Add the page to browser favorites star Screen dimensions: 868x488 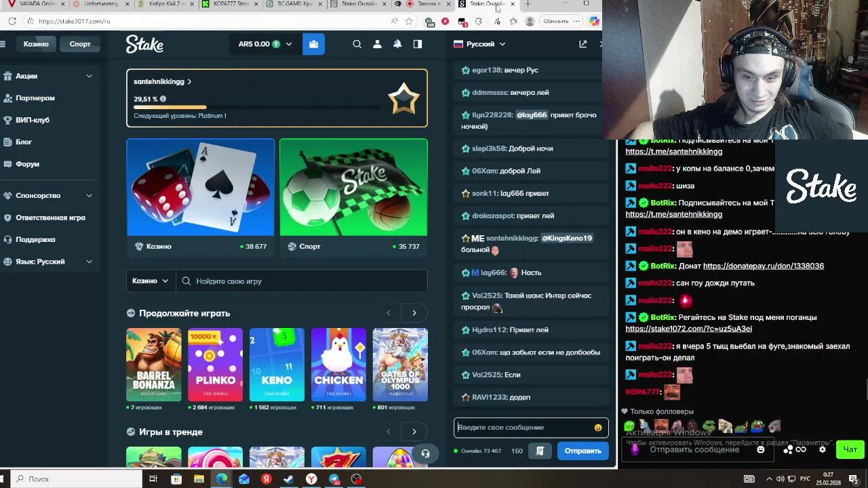409,21
